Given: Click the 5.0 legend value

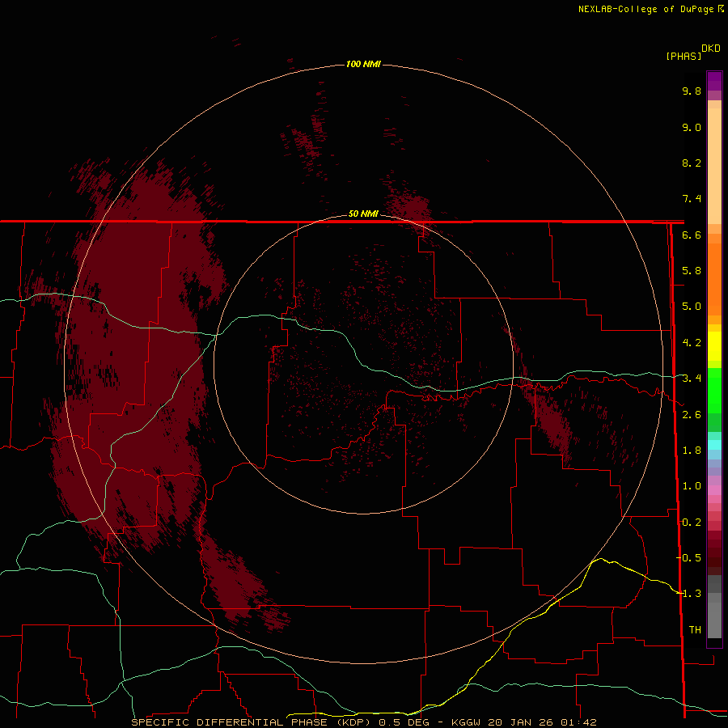Looking at the screenshot, I should tap(692, 307).
